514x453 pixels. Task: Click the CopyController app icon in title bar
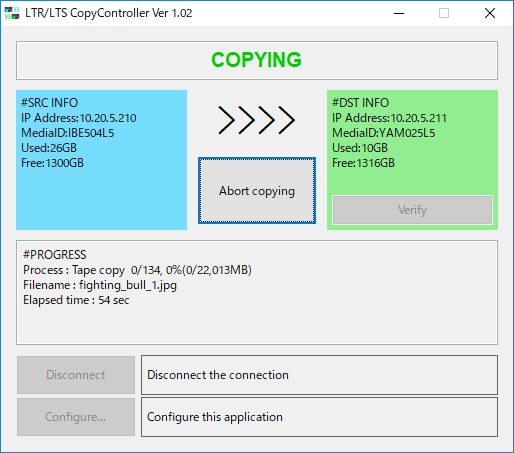tap(12, 13)
